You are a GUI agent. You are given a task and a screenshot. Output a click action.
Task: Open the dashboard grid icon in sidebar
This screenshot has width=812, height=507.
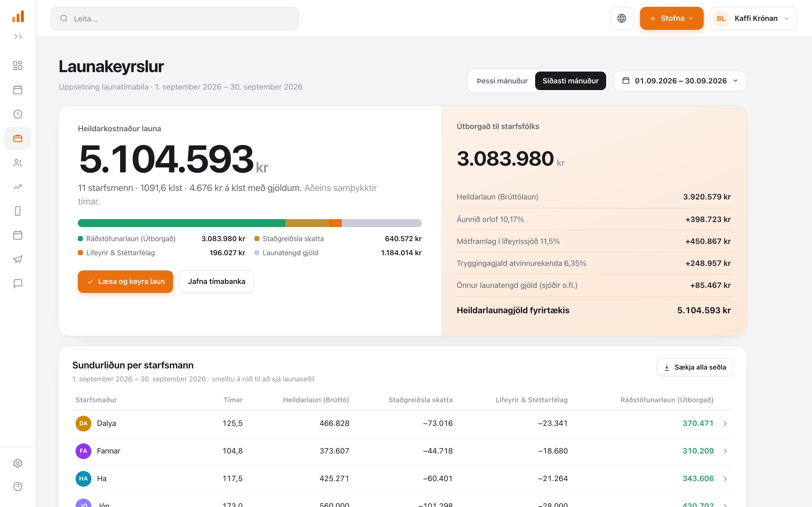click(x=18, y=65)
